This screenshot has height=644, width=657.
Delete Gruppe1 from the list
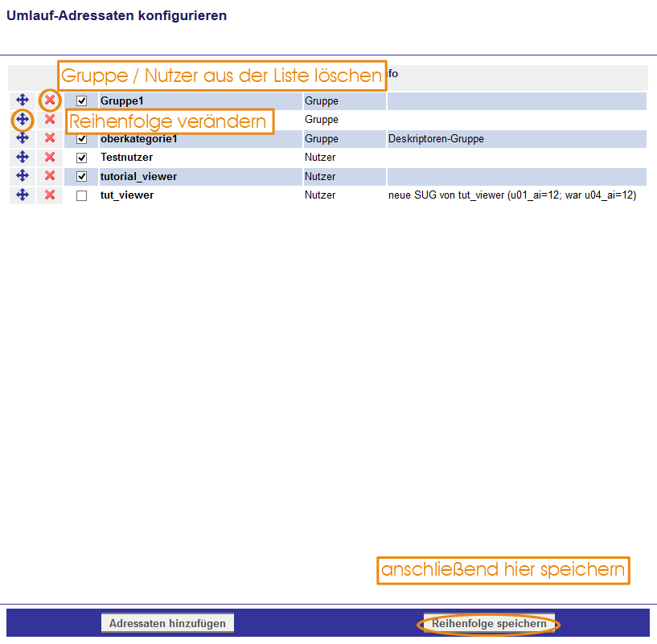50,100
